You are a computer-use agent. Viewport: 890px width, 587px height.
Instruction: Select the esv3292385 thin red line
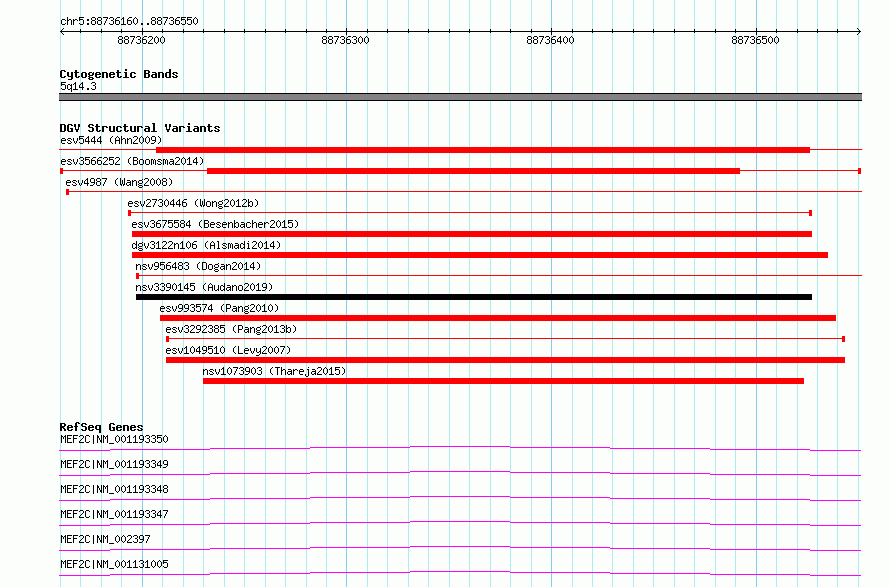[505, 339]
